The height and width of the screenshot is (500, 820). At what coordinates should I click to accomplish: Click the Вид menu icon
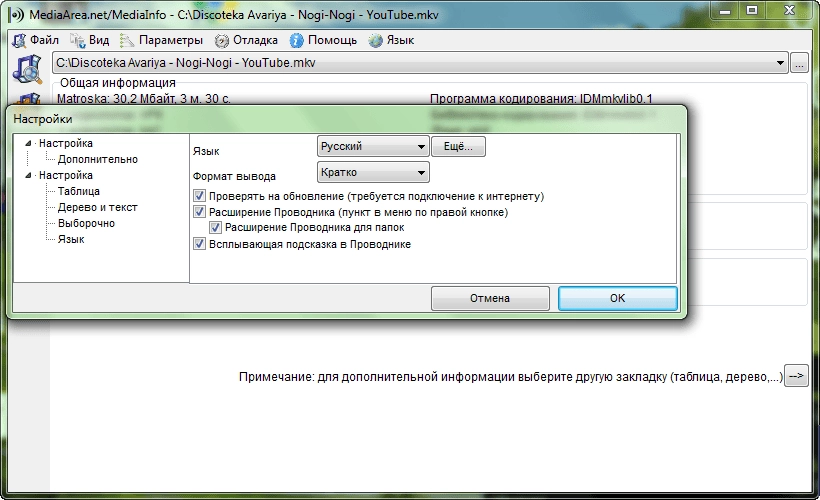[77, 40]
